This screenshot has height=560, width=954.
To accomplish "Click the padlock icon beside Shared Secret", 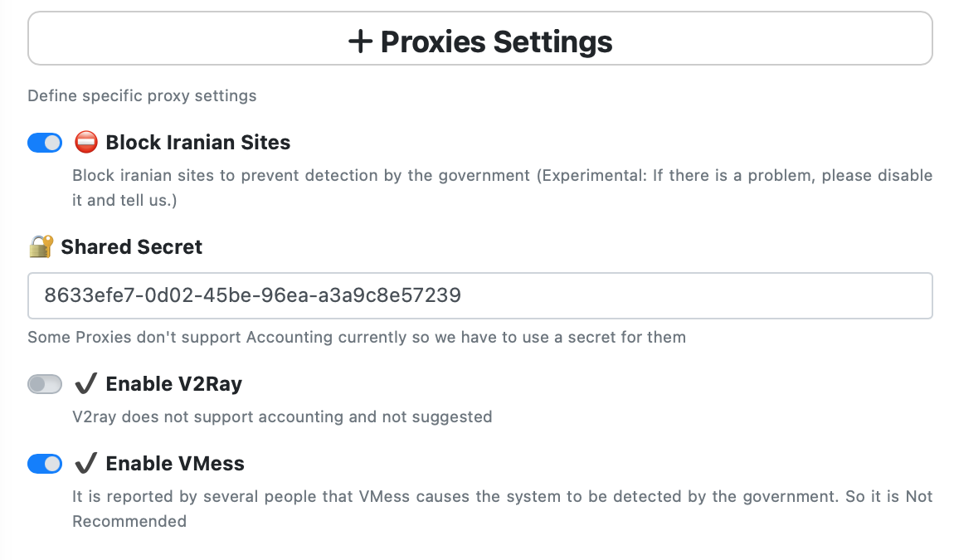I will (x=41, y=246).
